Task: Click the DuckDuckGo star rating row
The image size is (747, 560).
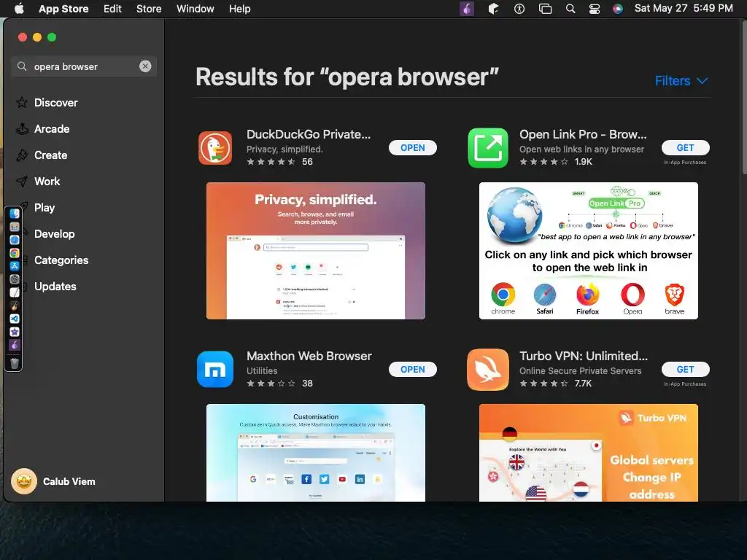Action: [x=279, y=161]
